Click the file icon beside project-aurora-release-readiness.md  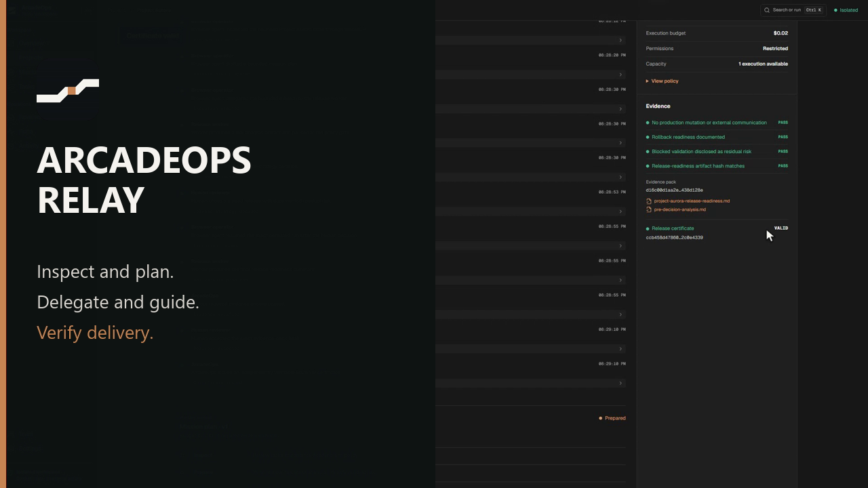tap(649, 201)
